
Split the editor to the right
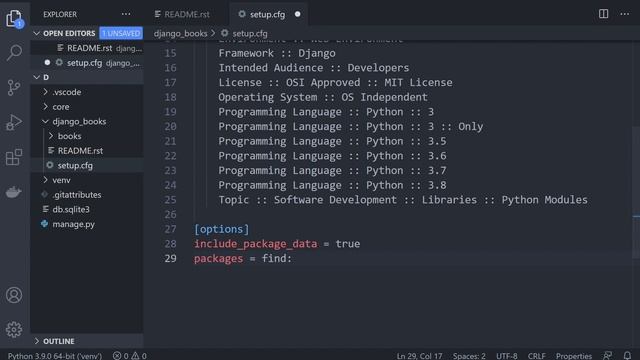(x=603, y=14)
